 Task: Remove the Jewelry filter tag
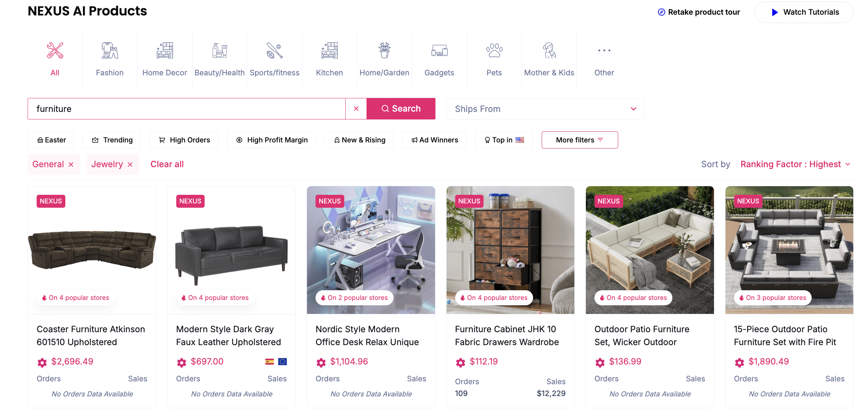point(130,164)
